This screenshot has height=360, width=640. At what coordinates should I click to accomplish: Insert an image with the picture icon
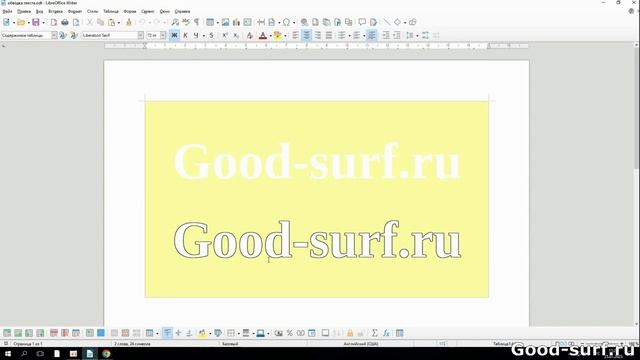click(x=225, y=22)
